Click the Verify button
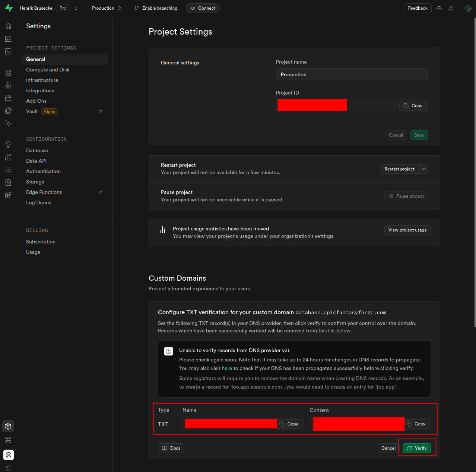This screenshot has height=472, width=476. [417, 448]
